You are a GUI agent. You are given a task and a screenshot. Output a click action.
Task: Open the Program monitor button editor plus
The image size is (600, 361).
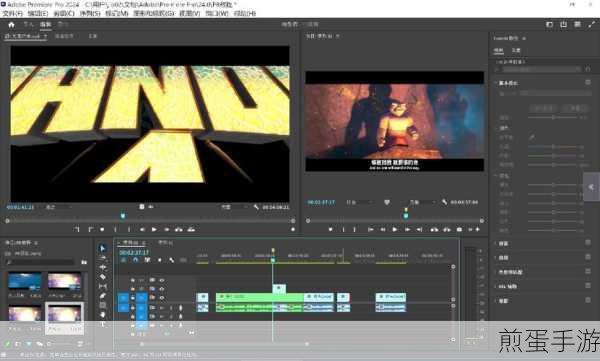(478, 229)
